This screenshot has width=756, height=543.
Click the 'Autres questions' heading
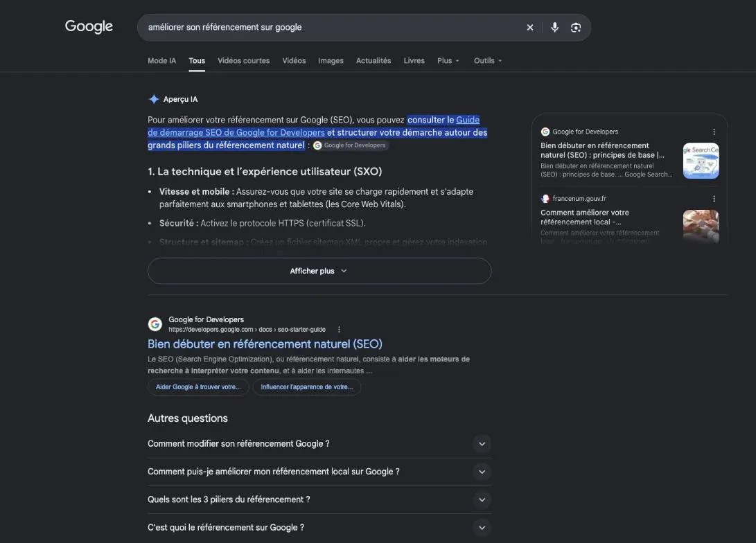point(188,418)
